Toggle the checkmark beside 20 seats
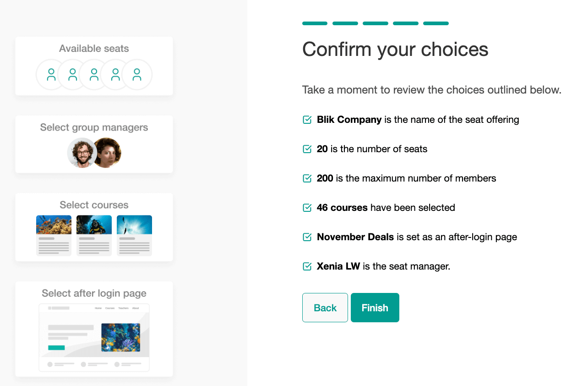 point(307,149)
